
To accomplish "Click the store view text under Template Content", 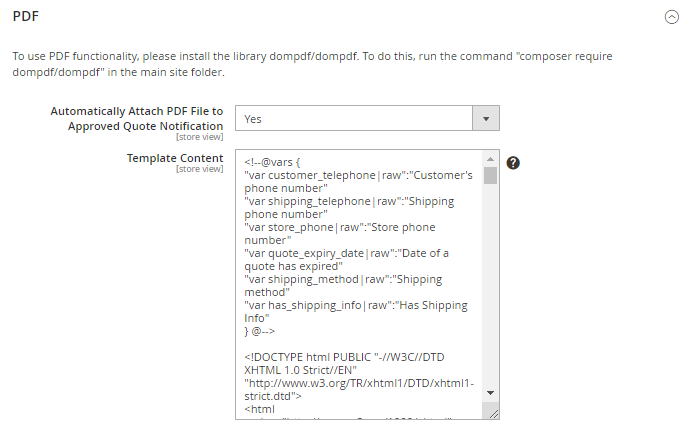I will [x=199, y=169].
